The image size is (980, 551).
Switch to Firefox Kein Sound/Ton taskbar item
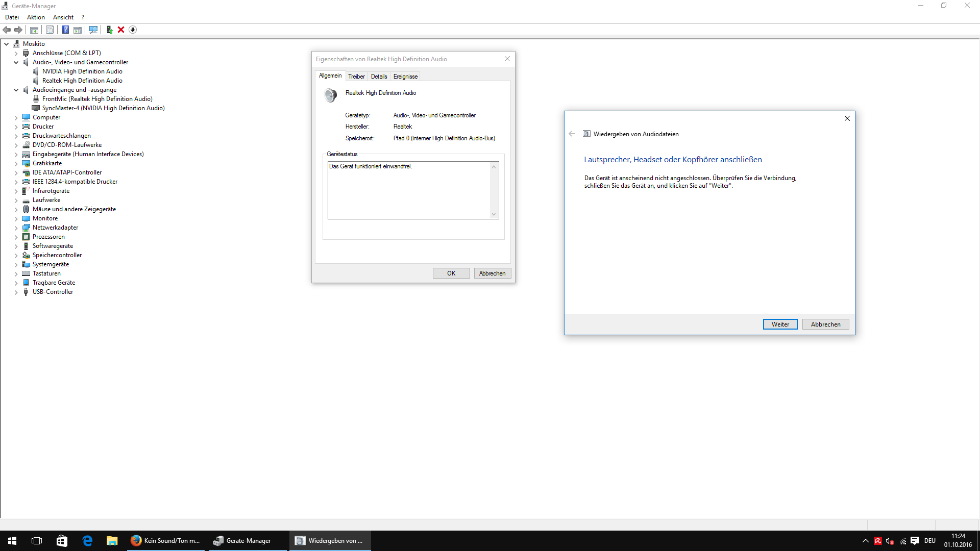point(166,541)
